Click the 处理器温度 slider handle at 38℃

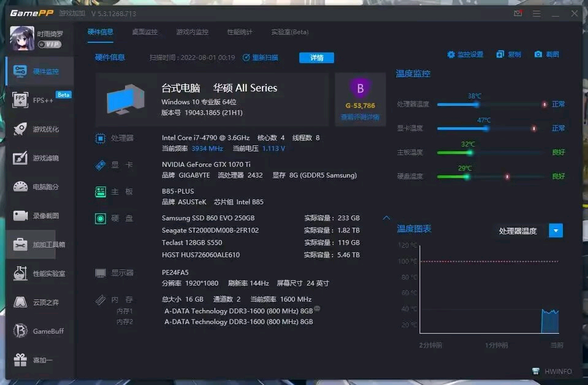tap(476, 104)
